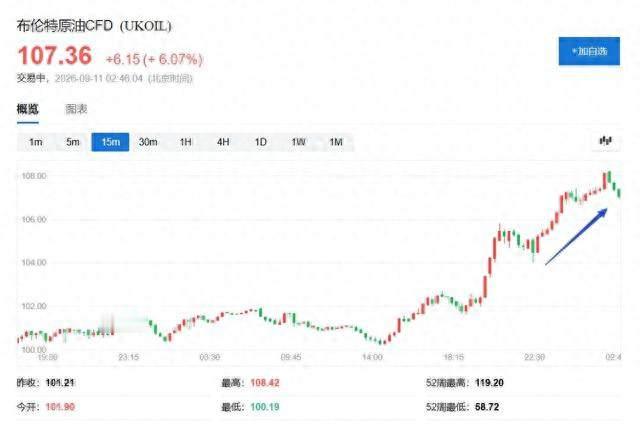Viewport: 640px width, 437px height.
Task: Click the 加自选 add-to-watchlist button
Action: [x=589, y=51]
